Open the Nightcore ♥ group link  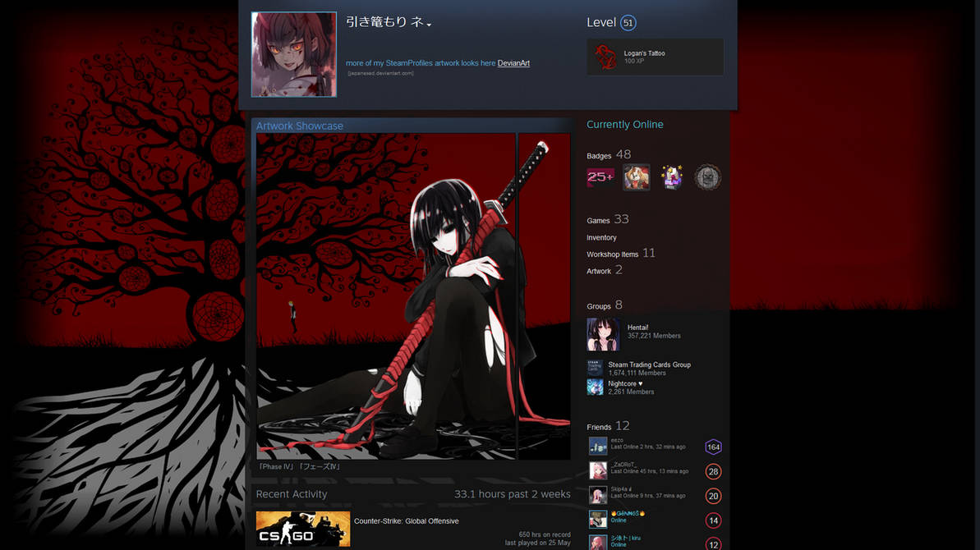625,384
